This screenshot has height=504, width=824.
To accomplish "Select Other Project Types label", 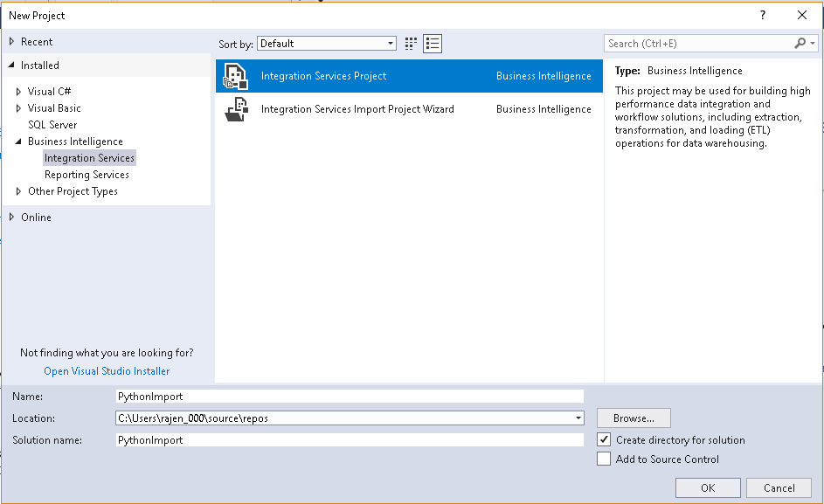I will click(x=73, y=191).
